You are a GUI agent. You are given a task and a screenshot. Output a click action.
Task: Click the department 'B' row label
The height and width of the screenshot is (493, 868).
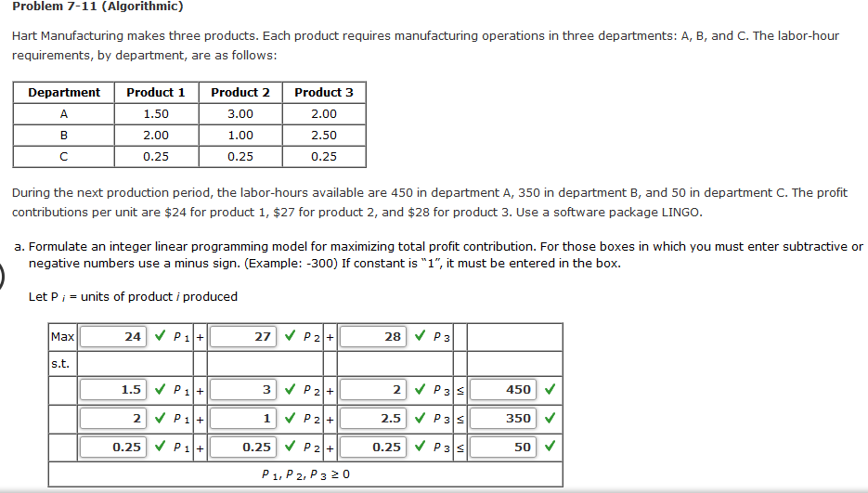[64, 136]
